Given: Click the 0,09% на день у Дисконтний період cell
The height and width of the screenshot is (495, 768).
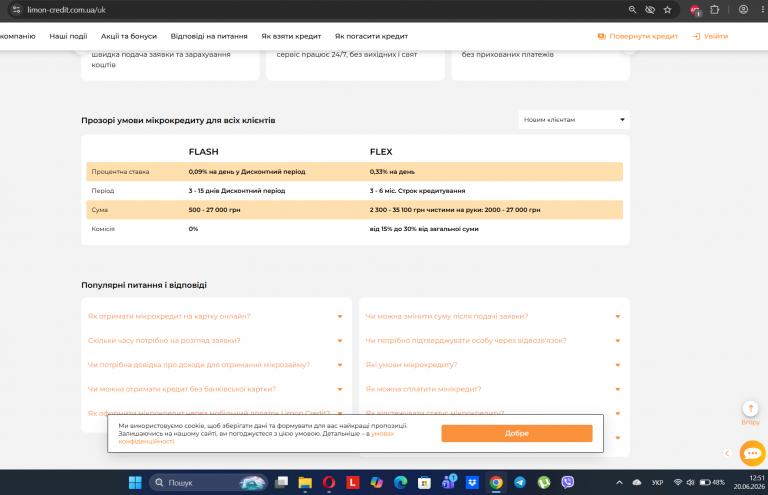Looking at the screenshot, I should tap(247, 172).
